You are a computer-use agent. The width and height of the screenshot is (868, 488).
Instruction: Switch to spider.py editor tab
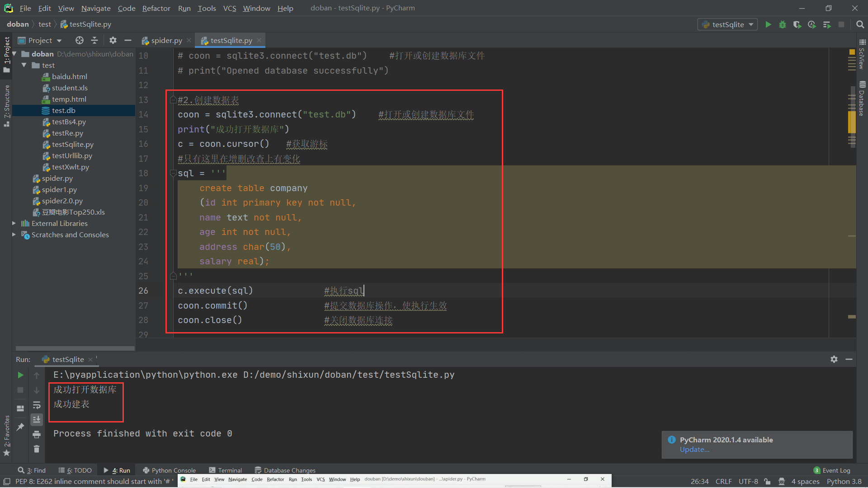click(x=166, y=40)
